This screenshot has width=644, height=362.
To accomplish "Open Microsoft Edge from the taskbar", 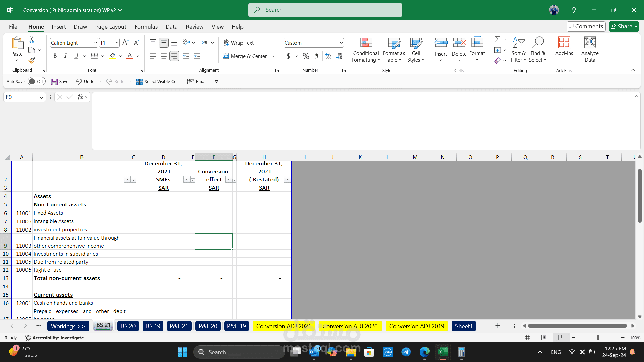I will point(424,352).
